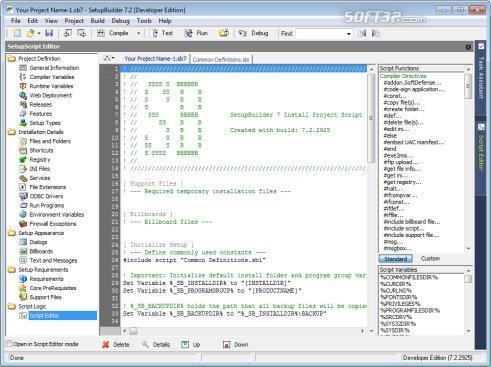This screenshot has width=491, height=367.
Task: Click the Compile toolbar icon
Action: point(101,33)
